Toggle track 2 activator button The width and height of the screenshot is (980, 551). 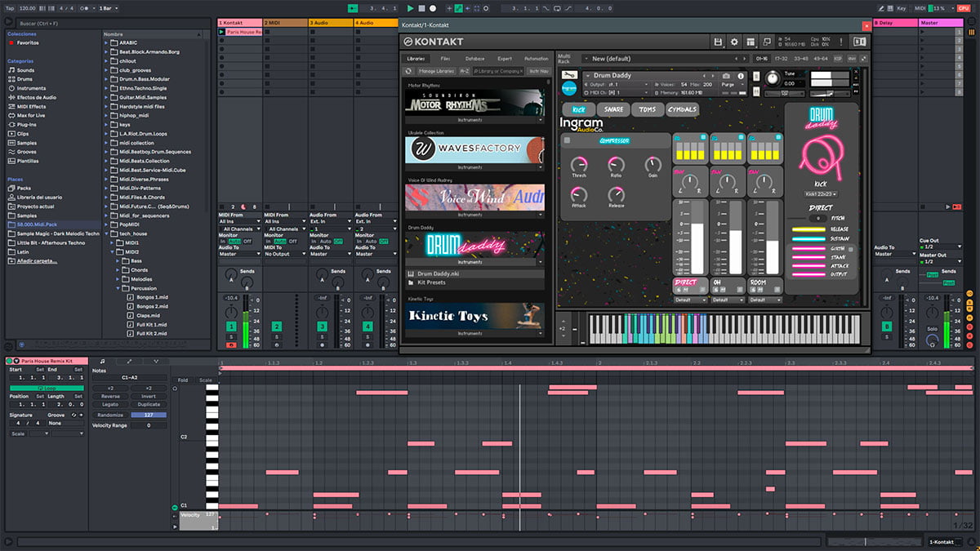277,327
